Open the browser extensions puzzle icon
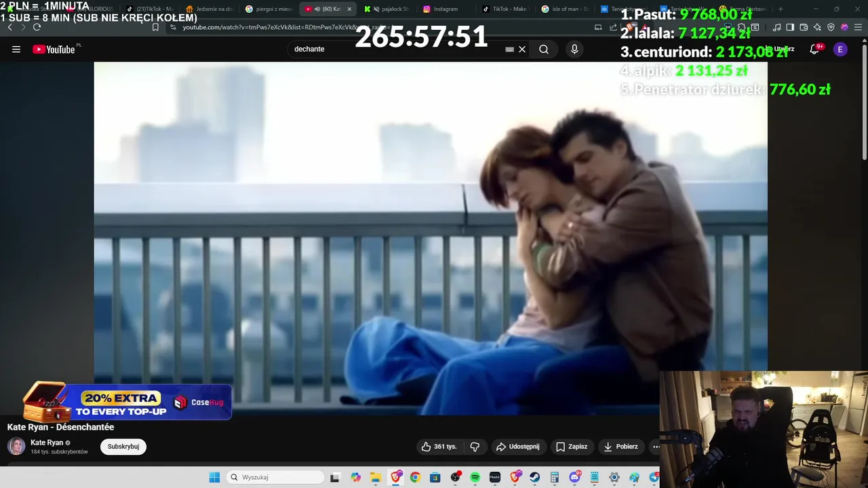The width and height of the screenshot is (868, 488). [x=741, y=27]
